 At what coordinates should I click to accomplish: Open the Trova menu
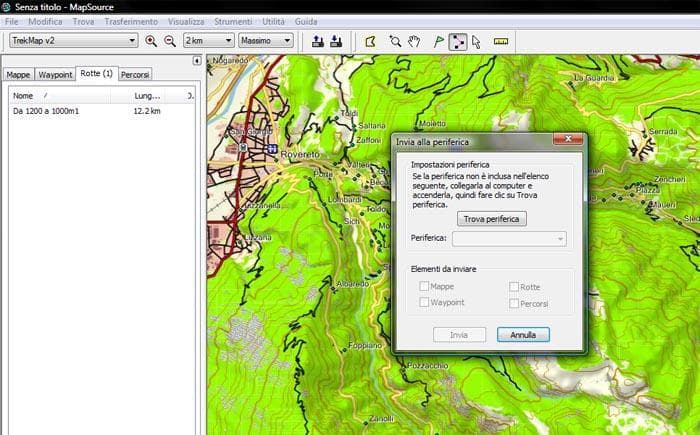click(83, 21)
